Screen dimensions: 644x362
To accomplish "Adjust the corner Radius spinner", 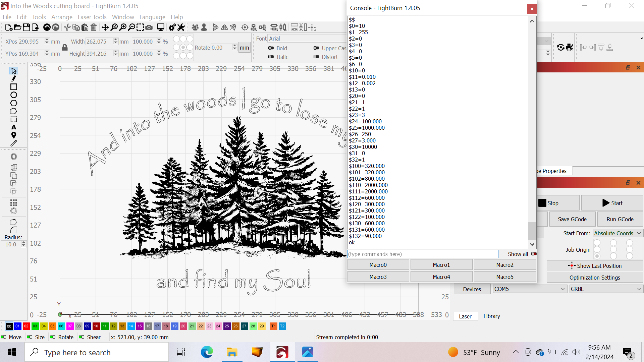I will pyautogui.click(x=23, y=244).
